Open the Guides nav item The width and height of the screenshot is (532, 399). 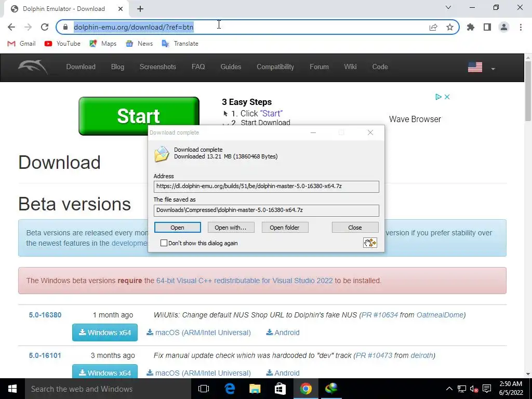click(x=231, y=67)
